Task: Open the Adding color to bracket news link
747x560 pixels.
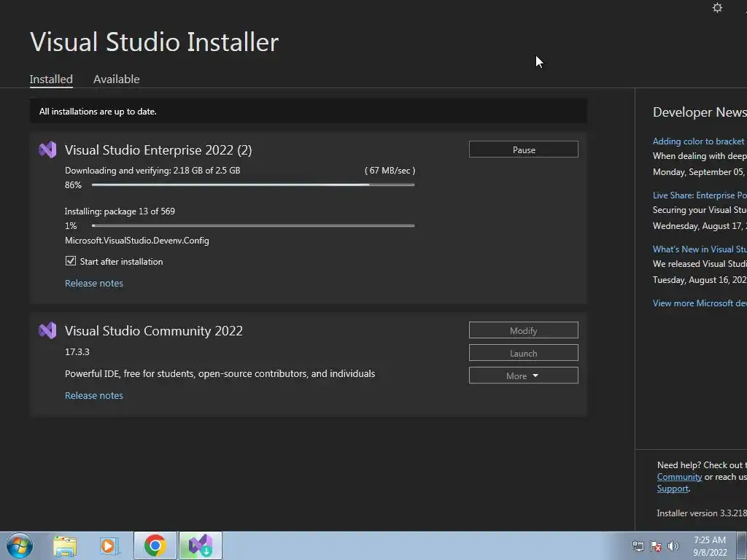Action: 699,141
